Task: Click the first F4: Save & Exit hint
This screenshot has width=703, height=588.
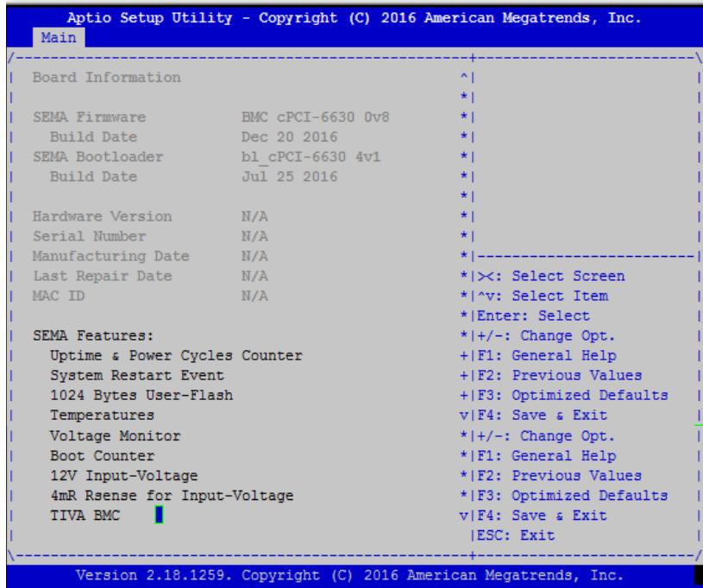Action: [x=542, y=416]
